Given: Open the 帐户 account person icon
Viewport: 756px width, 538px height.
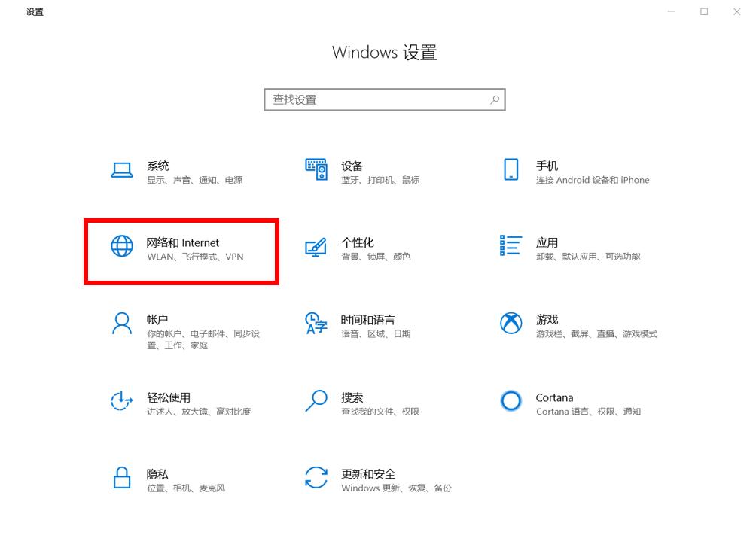Looking at the screenshot, I should pyautogui.click(x=121, y=324).
